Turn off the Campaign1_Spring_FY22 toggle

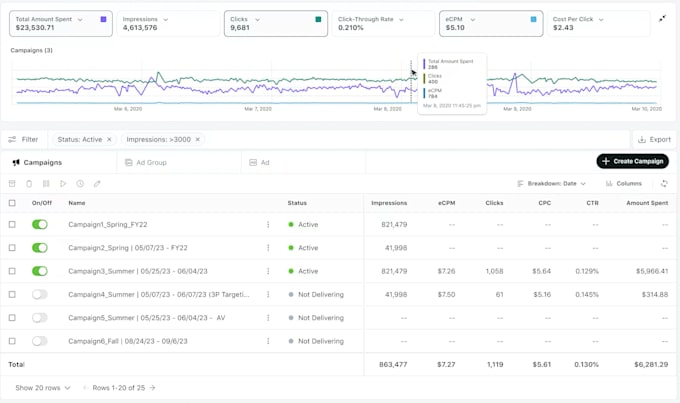(40, 225)
